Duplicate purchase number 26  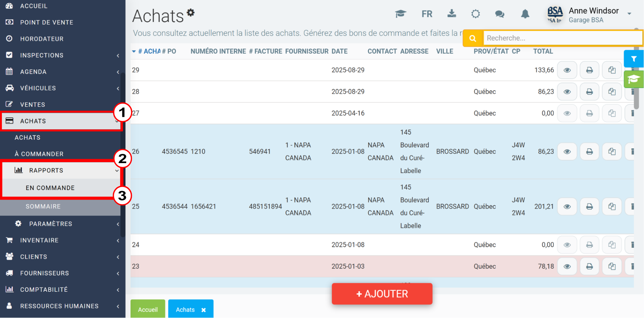click(612, 152)
